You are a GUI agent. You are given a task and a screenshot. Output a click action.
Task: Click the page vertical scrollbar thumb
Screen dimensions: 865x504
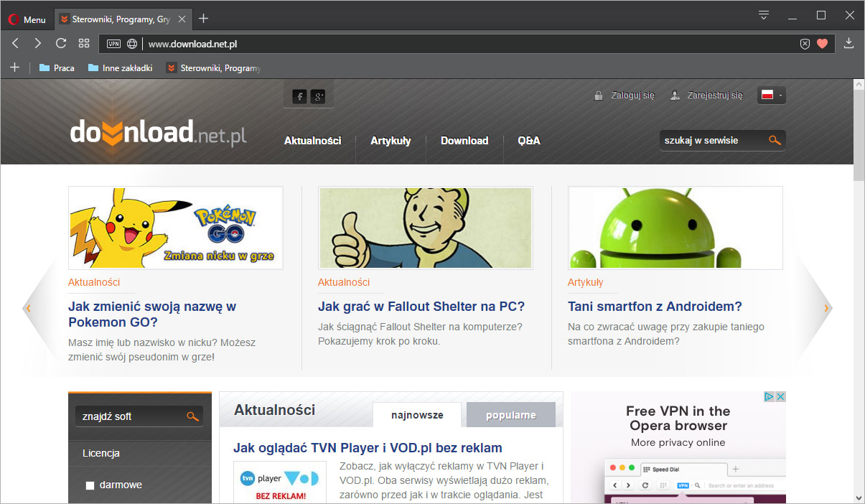(x=859, y=136)
